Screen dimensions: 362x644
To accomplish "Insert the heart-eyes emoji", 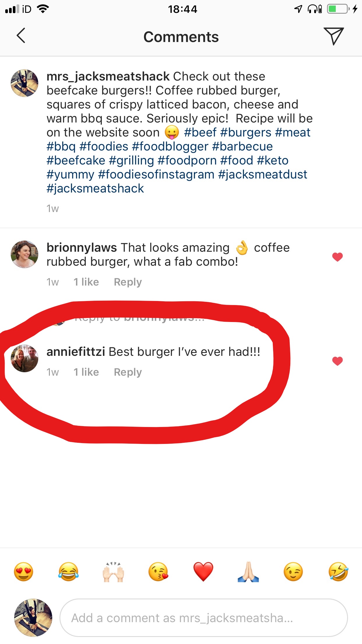I will point(24,572).
